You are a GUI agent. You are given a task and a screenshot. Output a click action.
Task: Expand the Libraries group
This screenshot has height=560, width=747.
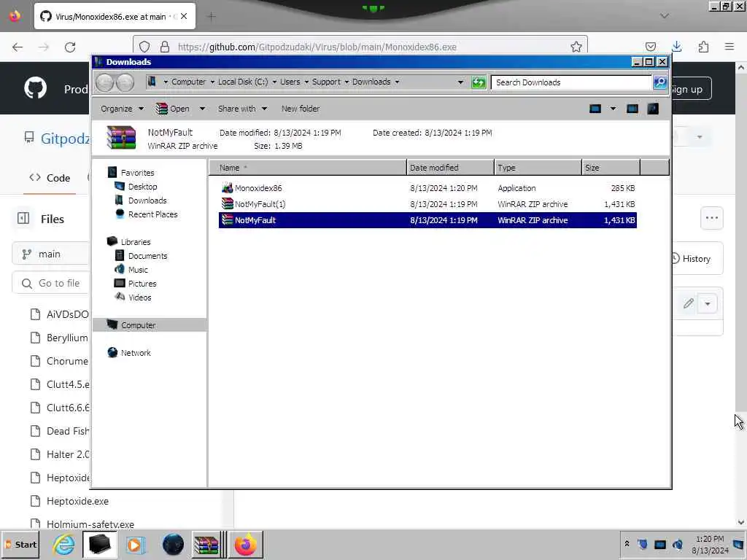tap(135, 242)
